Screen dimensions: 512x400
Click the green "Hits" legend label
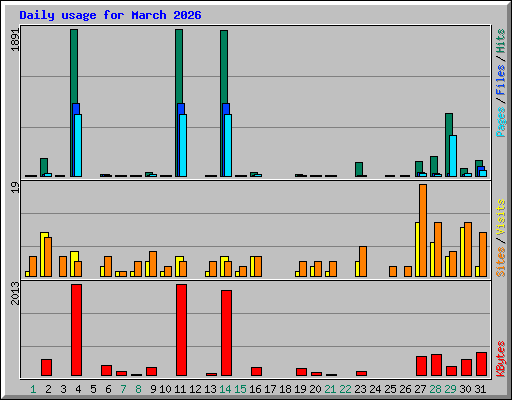point(501,41)
